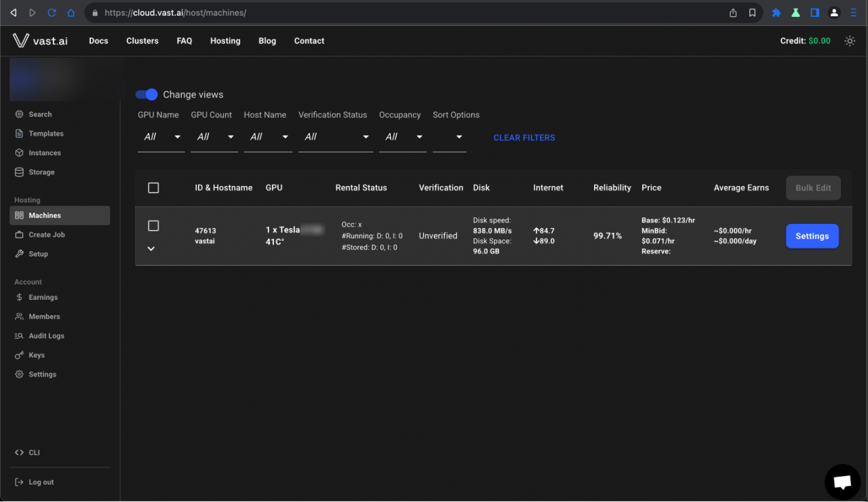Image resolution: width=868 pixels, height=502 pixels.
Task: Click the light/dark theme sun icon
Action: coord(850,41)
